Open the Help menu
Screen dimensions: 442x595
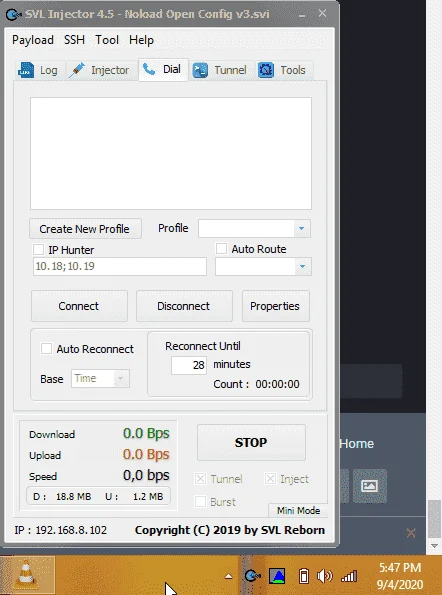click(141, 40)
